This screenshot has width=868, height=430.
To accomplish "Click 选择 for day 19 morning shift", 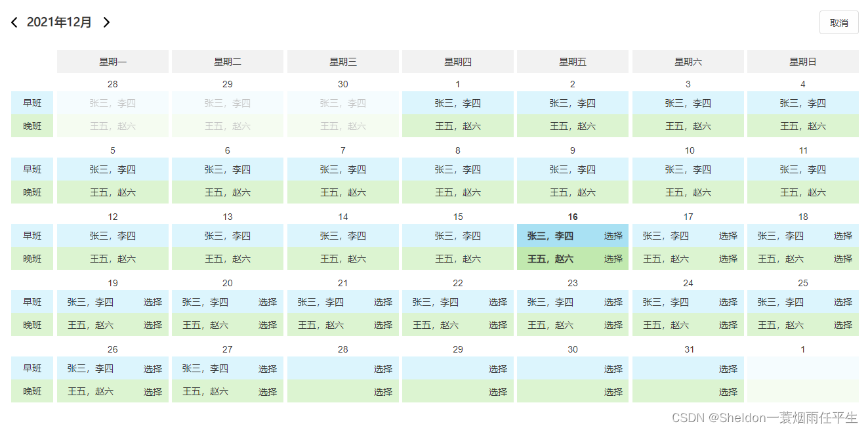I will point(153,302).
